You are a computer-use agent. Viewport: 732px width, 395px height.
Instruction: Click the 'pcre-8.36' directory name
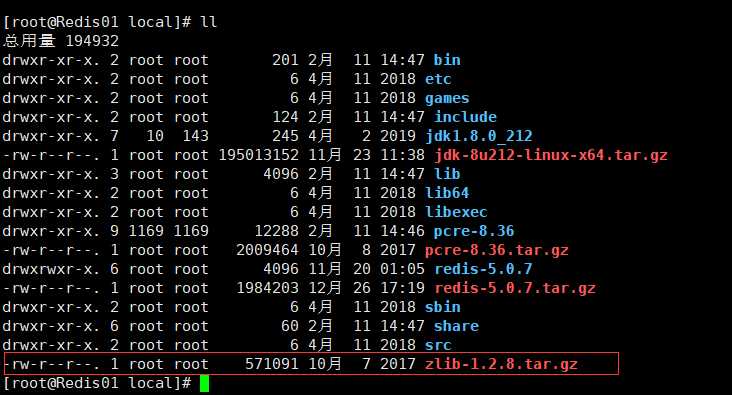click(474, 231)
